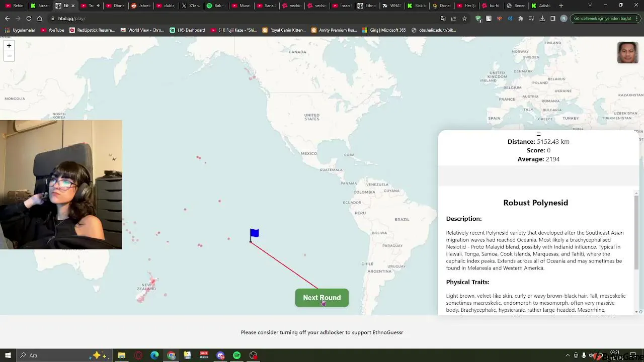Open browser home page icon

(40, 19)
